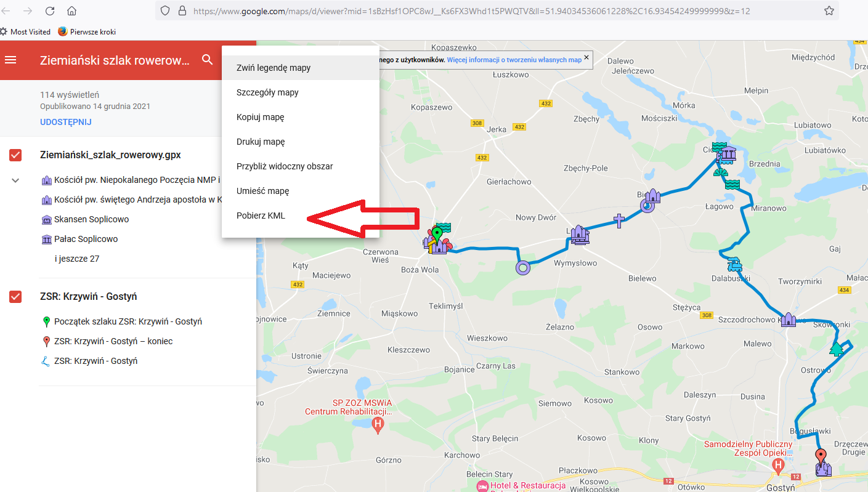Screen dimensions: 868x492
Task: Click the browser URL address bar
Action: [468, 11]
